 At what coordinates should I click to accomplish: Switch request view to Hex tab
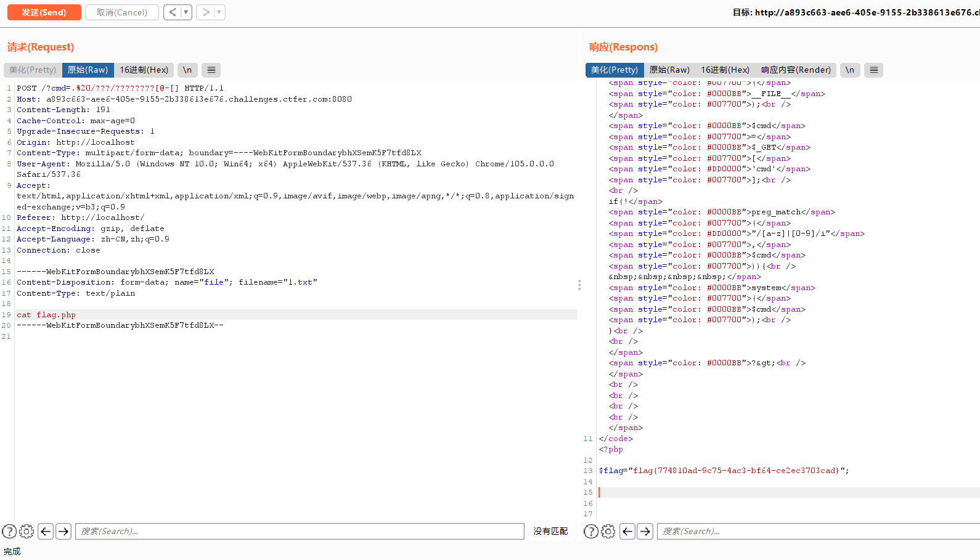click(x=144, y=70)
